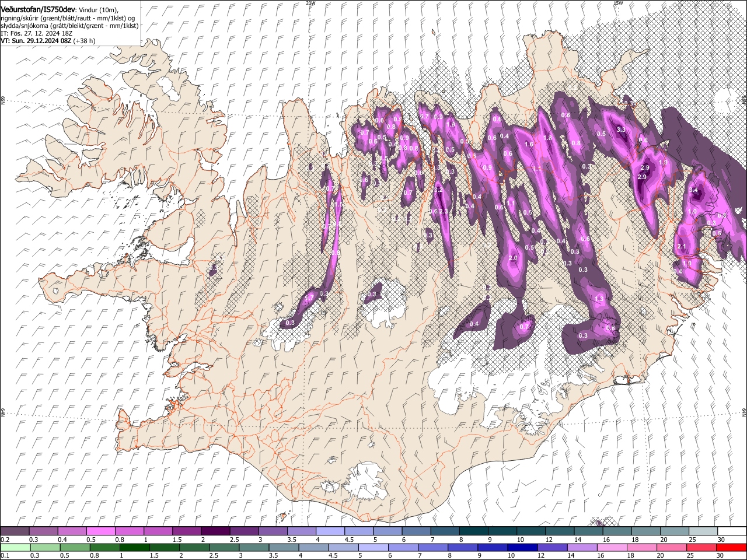This screenshot has height=560, width=747.
Task: Click the dark green 1 rain legend swatch
Action: tap(135, 548)
